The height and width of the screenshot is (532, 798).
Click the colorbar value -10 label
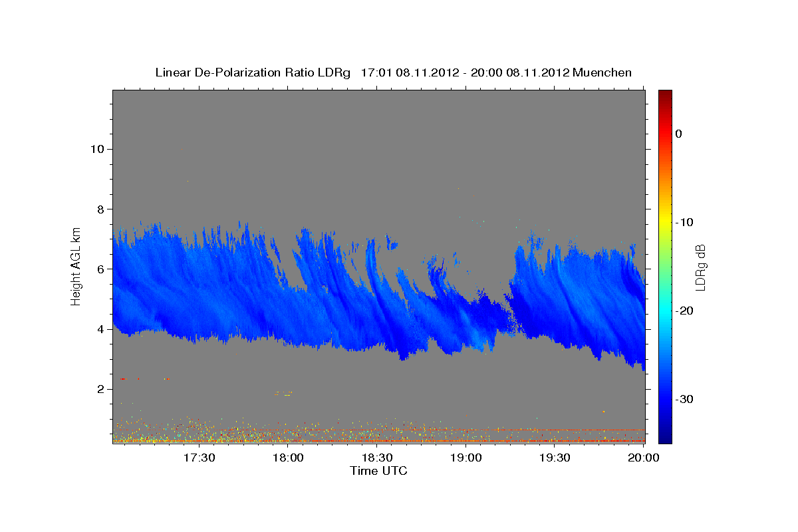(684, 222)
